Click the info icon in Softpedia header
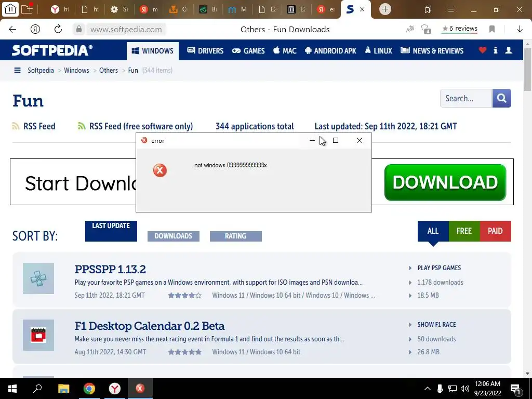The width and height of the screenshot is (532, 399). click(x=495, y=50)
